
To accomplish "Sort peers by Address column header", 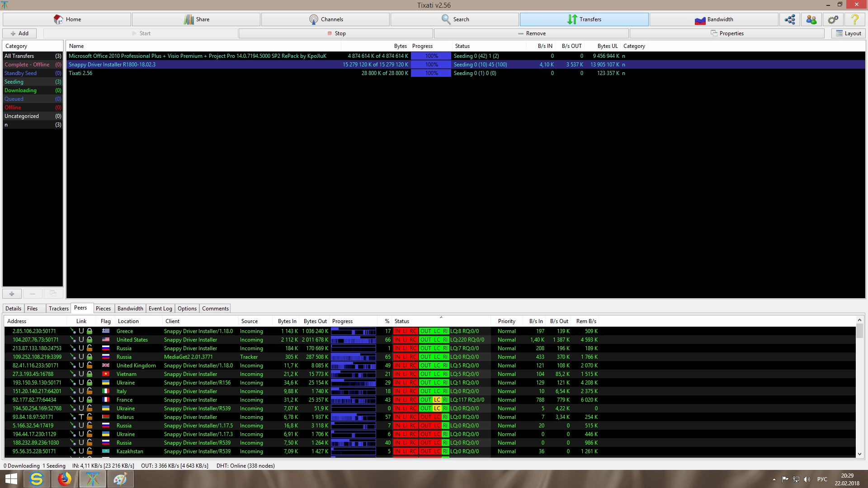I will click(35, 321).
